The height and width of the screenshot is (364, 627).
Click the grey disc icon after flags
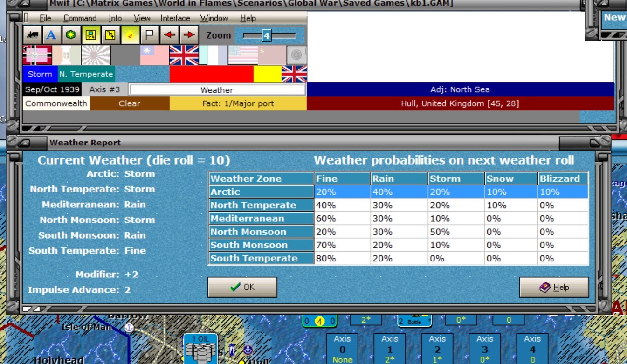pos(296,55)
